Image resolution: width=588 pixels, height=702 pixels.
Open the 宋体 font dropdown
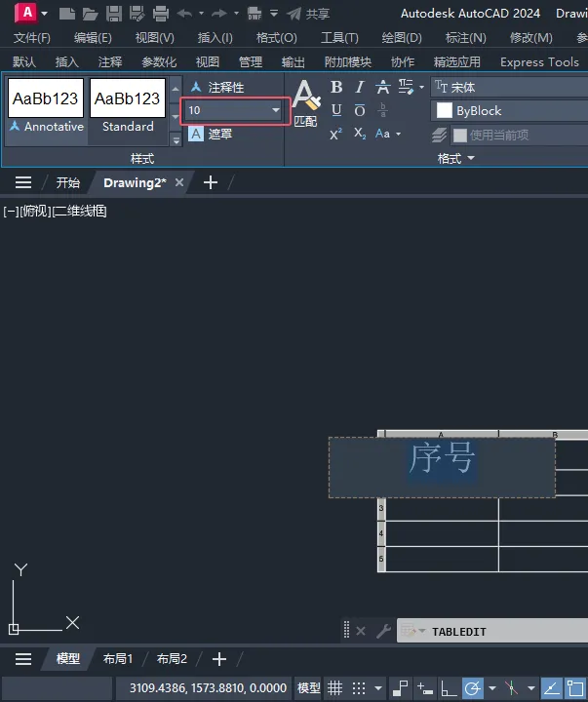tap(510, 87)
